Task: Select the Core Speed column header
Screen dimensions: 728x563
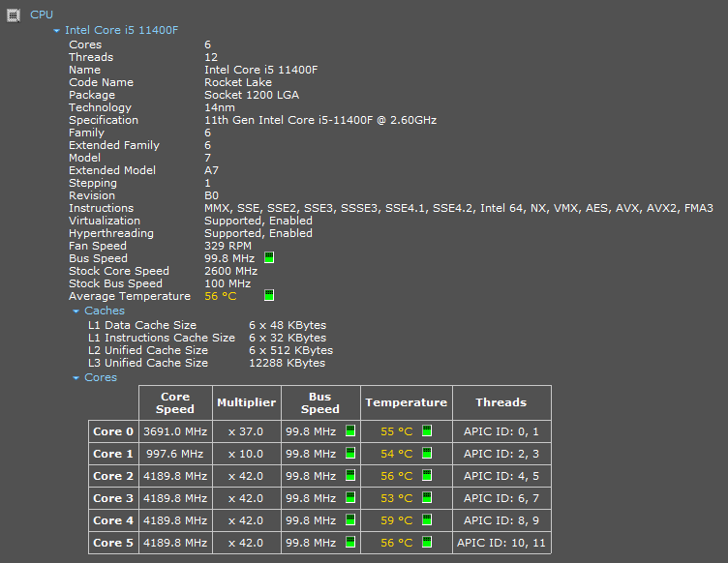Action: (174, 402)
